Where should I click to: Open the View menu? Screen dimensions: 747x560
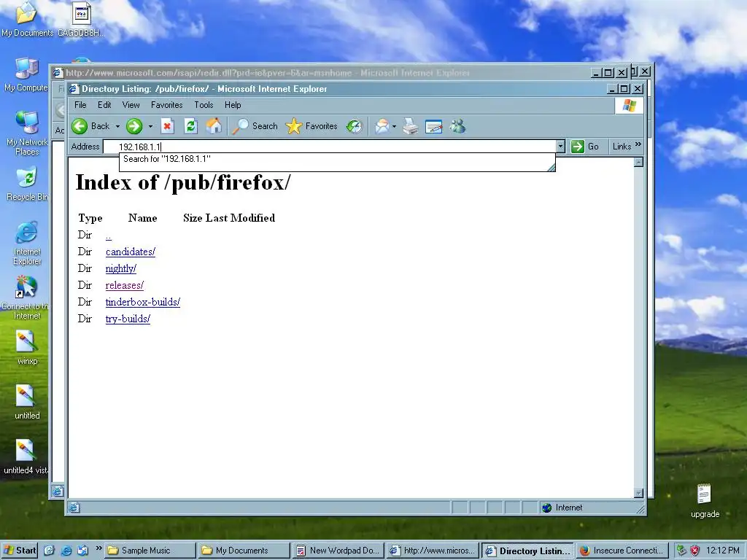click(x=131, y=105)
